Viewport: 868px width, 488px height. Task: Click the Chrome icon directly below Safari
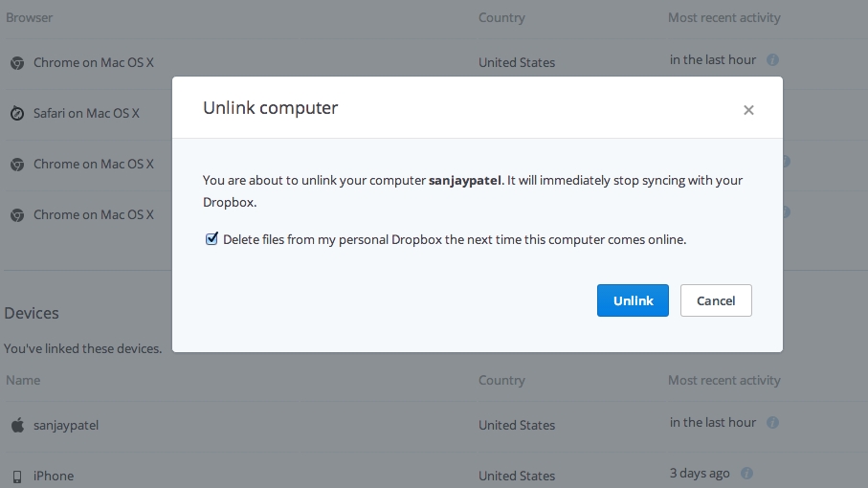tap(17, 165)
